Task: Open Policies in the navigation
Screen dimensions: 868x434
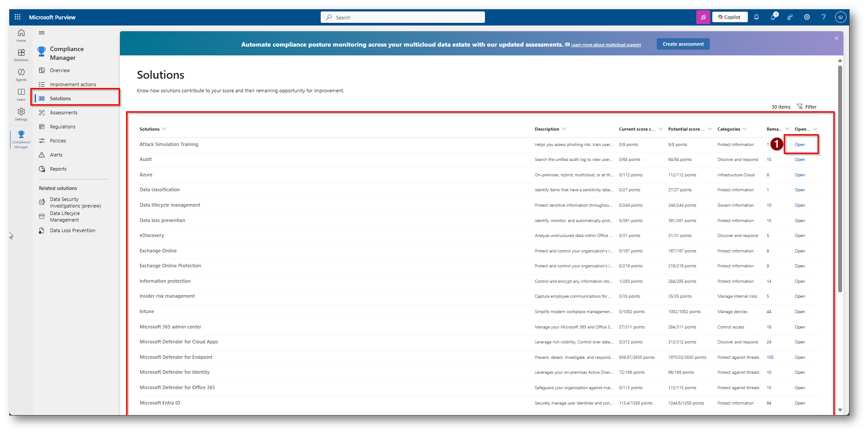Action: coord(58,141)
